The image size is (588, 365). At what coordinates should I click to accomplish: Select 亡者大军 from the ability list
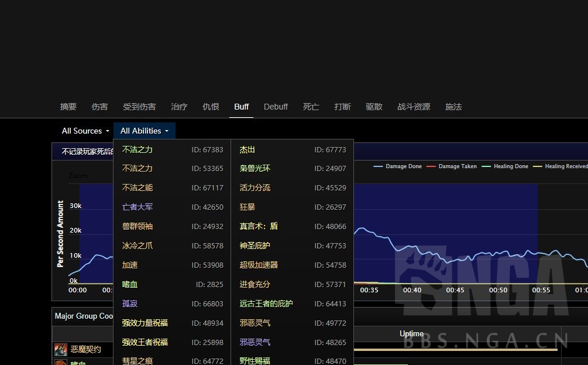pyautogui.click(x=137, y=207)
